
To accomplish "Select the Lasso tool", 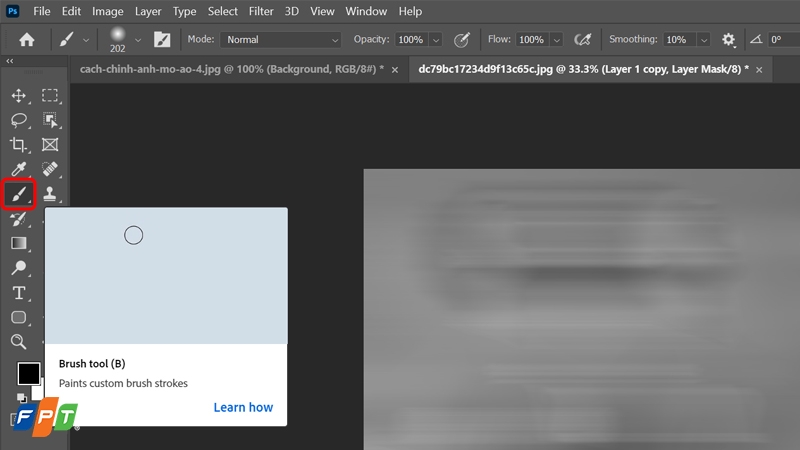I will click(x=19, y=120).
